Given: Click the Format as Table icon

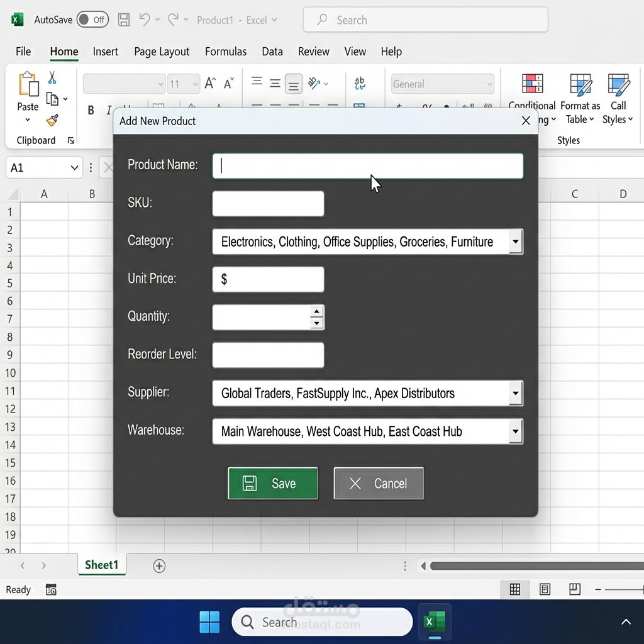Looking at the screenshot, I should (x=580, y=85).
